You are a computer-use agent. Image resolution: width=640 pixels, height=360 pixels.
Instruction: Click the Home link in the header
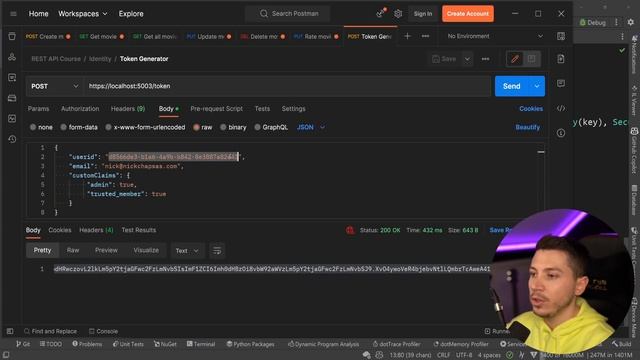tap(38, 14)
